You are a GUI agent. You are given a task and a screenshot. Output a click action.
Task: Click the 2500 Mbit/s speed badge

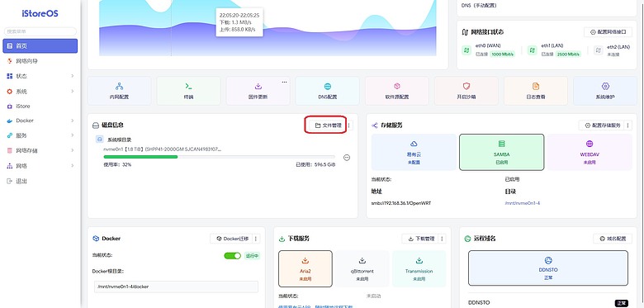[568, 54]
